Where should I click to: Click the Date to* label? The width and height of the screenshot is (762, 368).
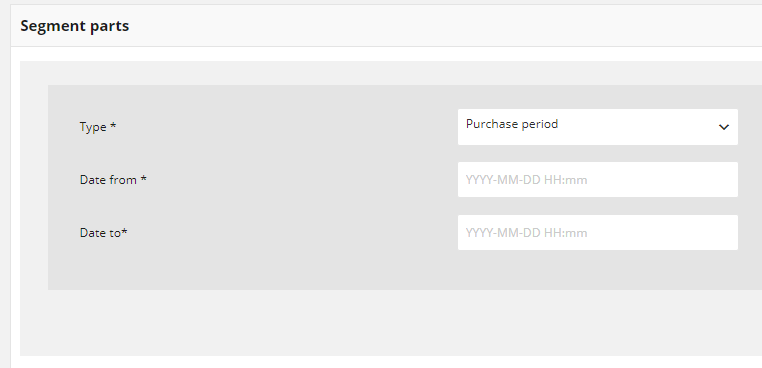104,233
